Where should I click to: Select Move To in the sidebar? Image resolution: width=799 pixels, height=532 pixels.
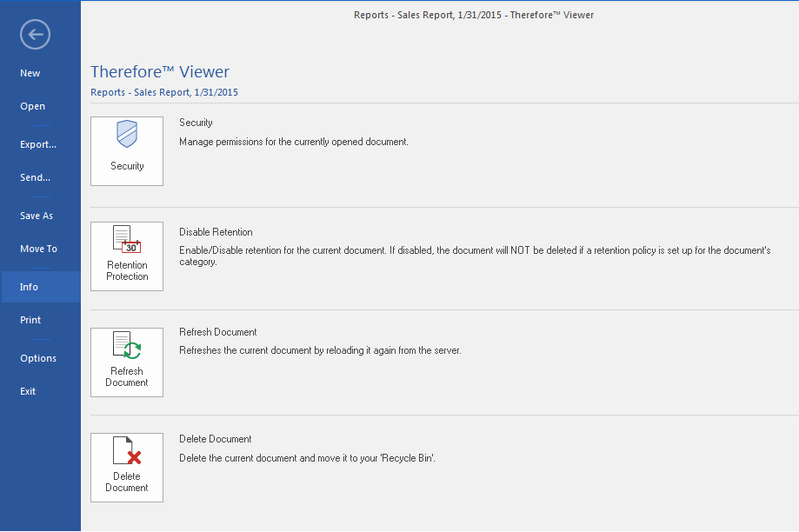tap(39, 249)
